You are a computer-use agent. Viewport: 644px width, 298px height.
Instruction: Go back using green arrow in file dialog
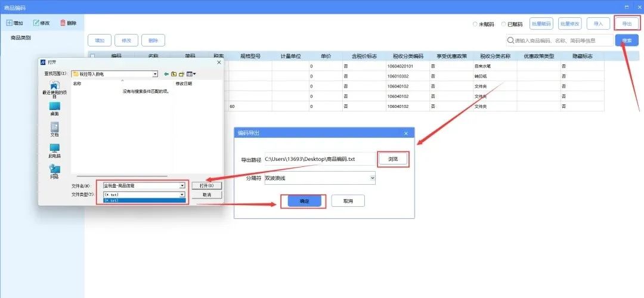click(x=166, y=74)
